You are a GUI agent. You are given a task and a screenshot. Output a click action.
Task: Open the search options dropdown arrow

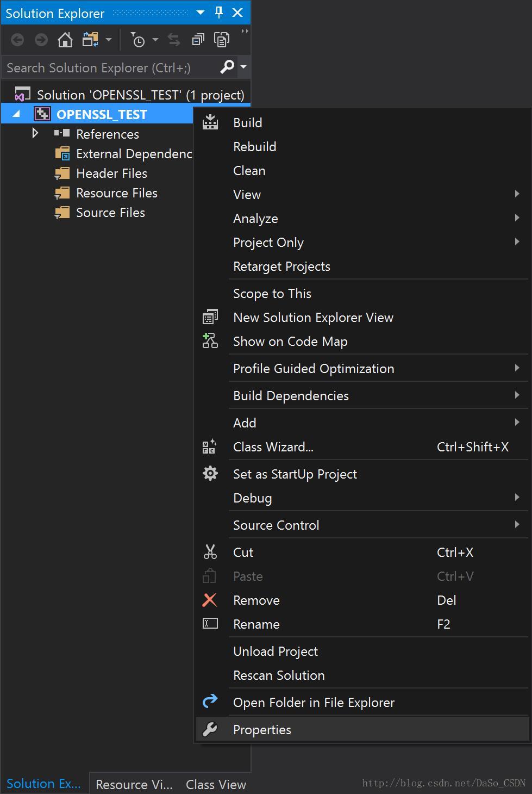point(243,67)
